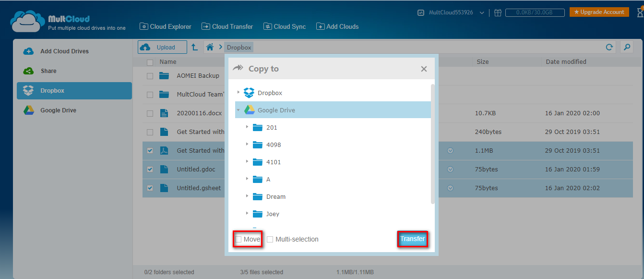Expand Dream folder in tree

click(x=247, y=196)
